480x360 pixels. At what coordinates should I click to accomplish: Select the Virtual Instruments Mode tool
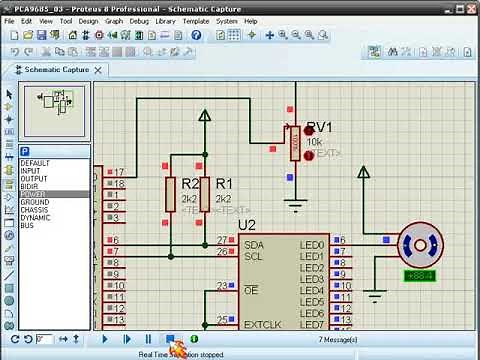[9, 261]
